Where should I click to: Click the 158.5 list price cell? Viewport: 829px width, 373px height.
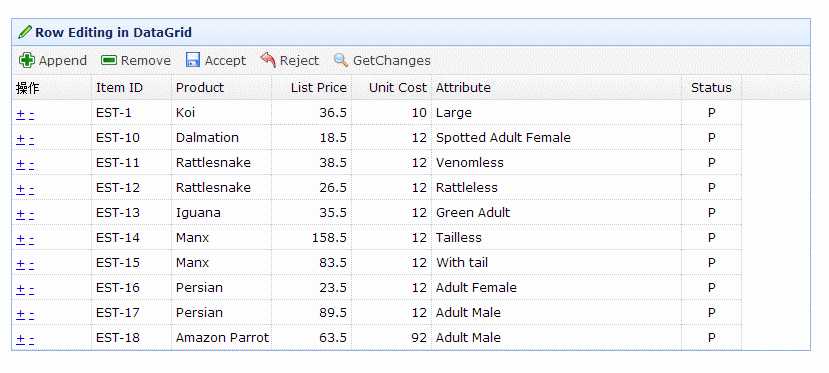point(311,238)
